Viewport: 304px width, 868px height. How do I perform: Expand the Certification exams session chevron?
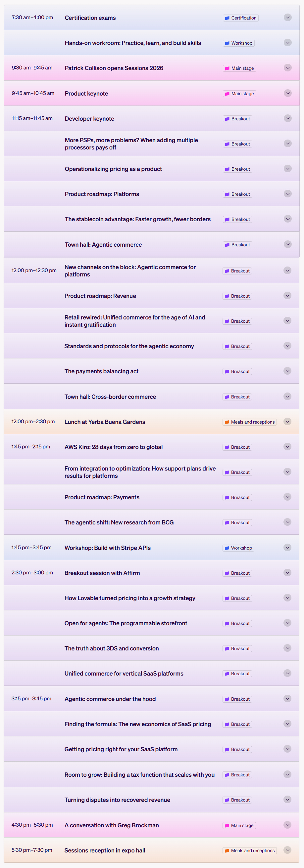(x=287, y=18)
